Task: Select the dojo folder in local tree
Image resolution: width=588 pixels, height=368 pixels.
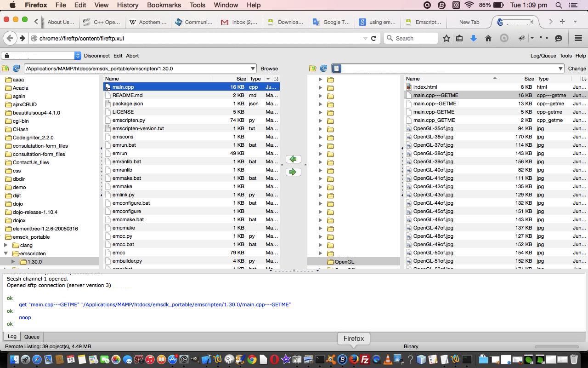Action: coord(18,204)
